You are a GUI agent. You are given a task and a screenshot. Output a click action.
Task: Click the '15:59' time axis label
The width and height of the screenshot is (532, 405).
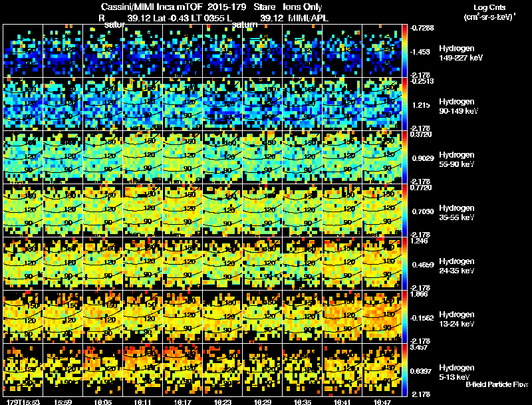63,402
